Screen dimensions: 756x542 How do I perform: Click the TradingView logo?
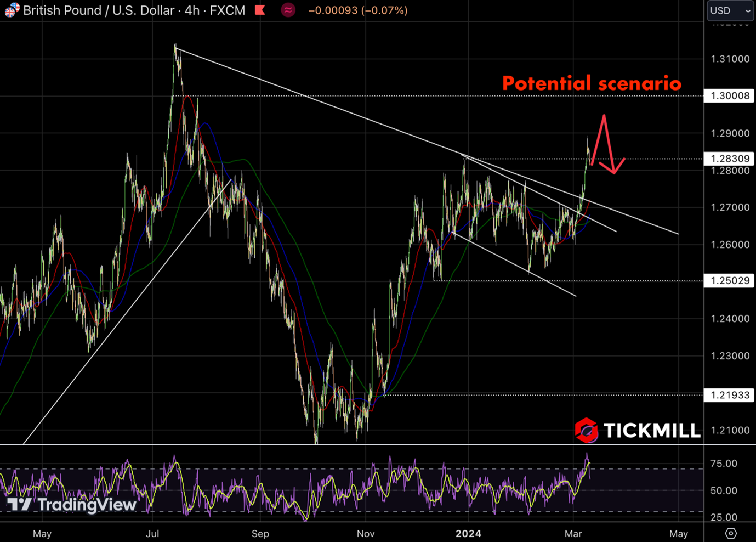click(71, 505)
